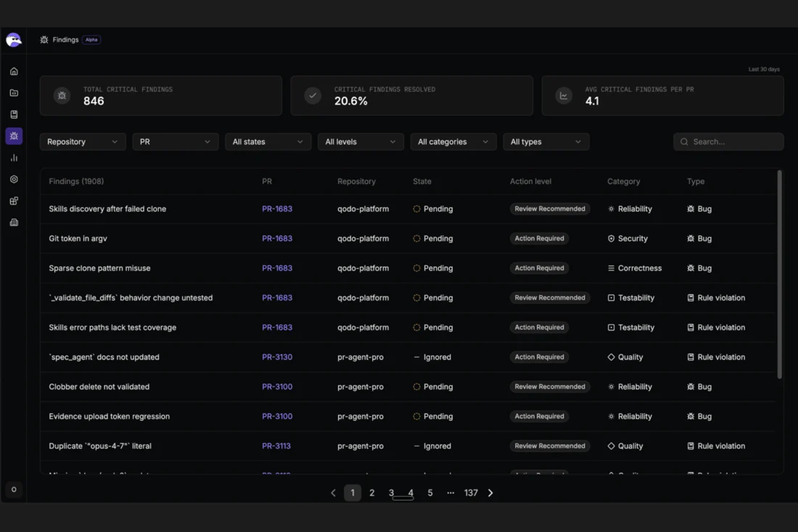This screenshot has width=798, height=532.
Task: Jump to last page 137
Action: pyautogui.click(x=471, y=493)
